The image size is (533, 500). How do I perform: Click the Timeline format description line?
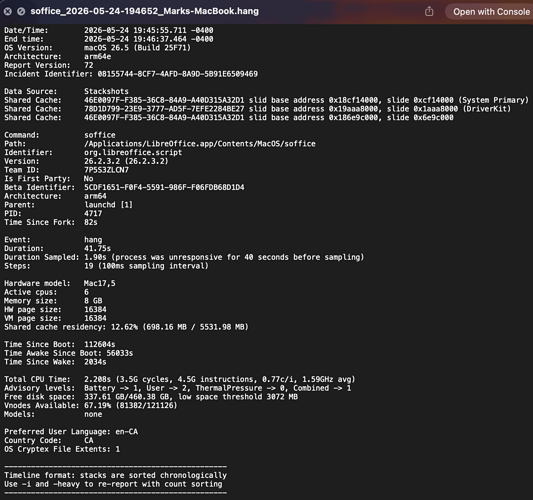coord(115,475)
